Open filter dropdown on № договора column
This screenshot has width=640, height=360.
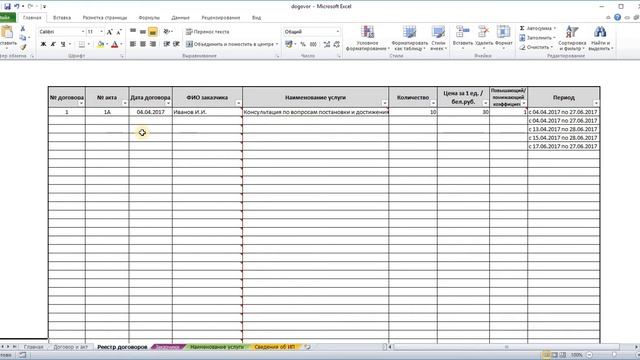pyautogui.click(x=81, y=103)
